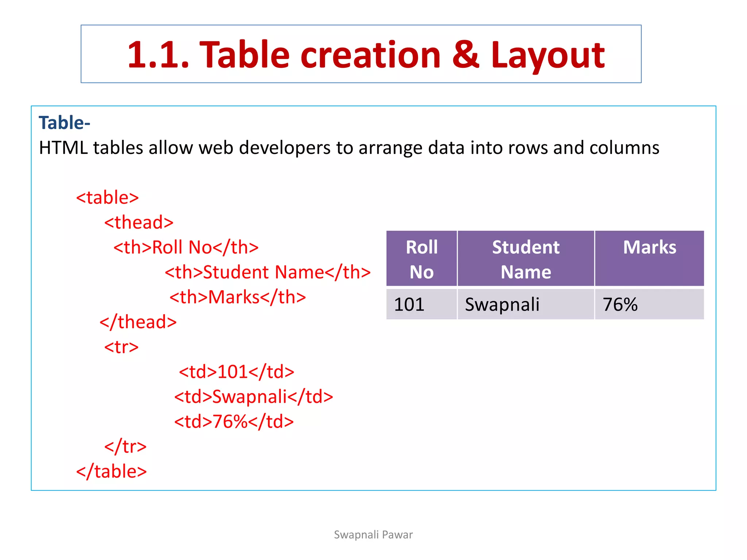This screenshot has height=560, width=747.
Task: Click the closing </table> tag line
Action: tap(111, 471)
